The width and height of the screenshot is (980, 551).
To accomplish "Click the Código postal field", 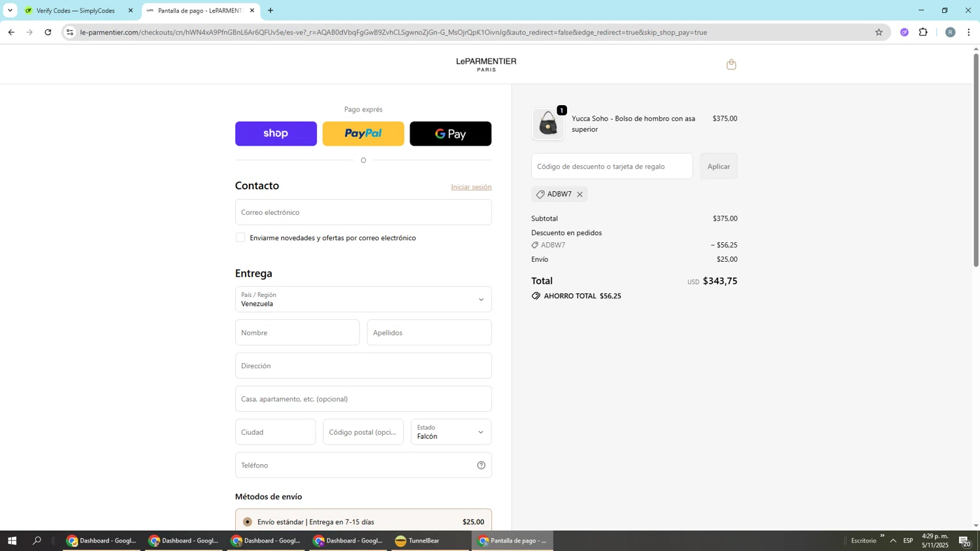I will [x=363, y=432].
